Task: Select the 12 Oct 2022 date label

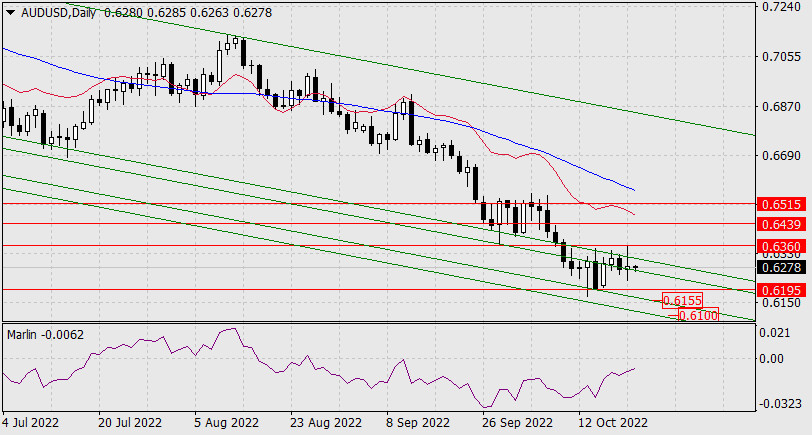Action: tap(613, 423)
